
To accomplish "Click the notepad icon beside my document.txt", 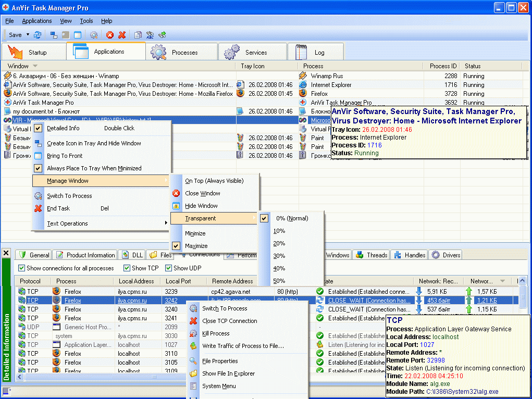I will click(x=7, y=111).
